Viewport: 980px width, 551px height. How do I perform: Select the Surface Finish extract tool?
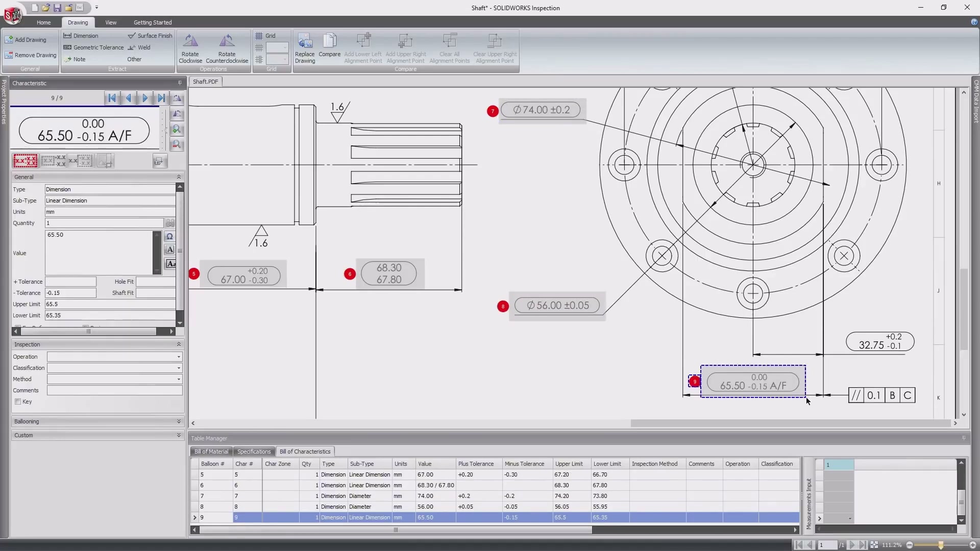(150, 36)
